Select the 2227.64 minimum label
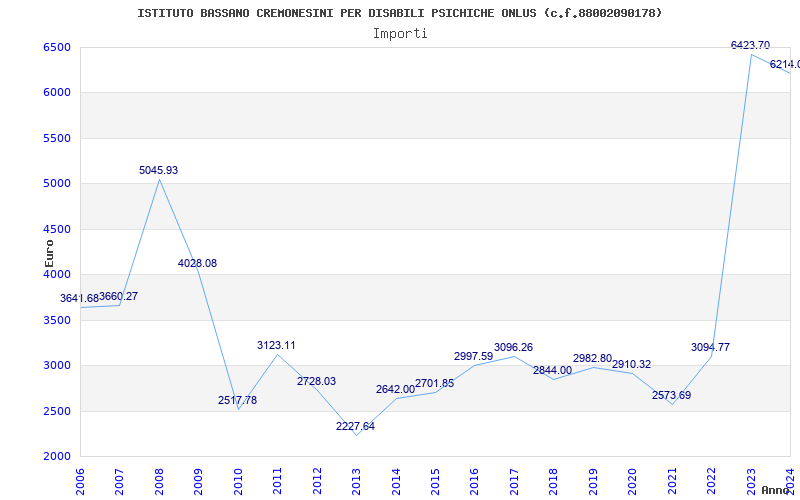The width and height of the screenshot is (800, 500). [355, 427]
